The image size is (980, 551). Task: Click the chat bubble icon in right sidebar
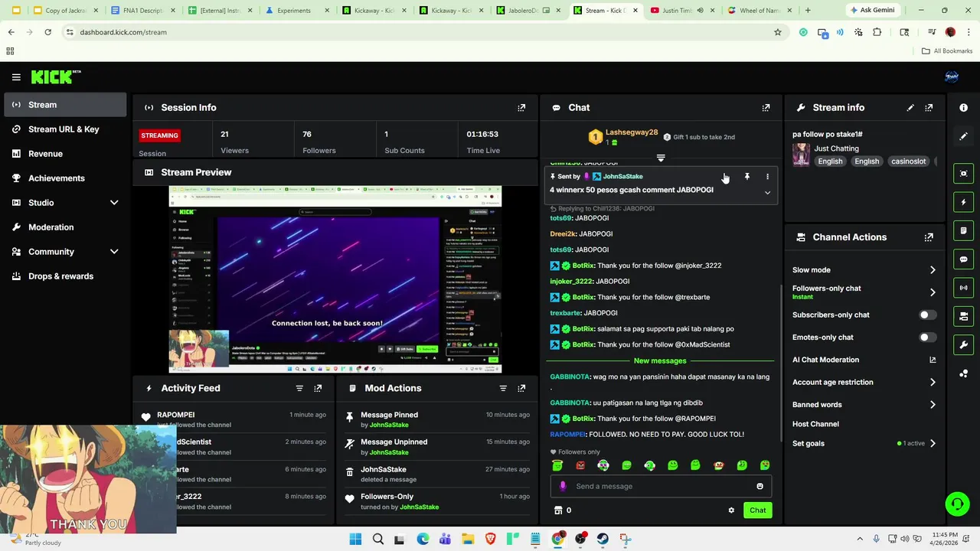coord(963,259)
